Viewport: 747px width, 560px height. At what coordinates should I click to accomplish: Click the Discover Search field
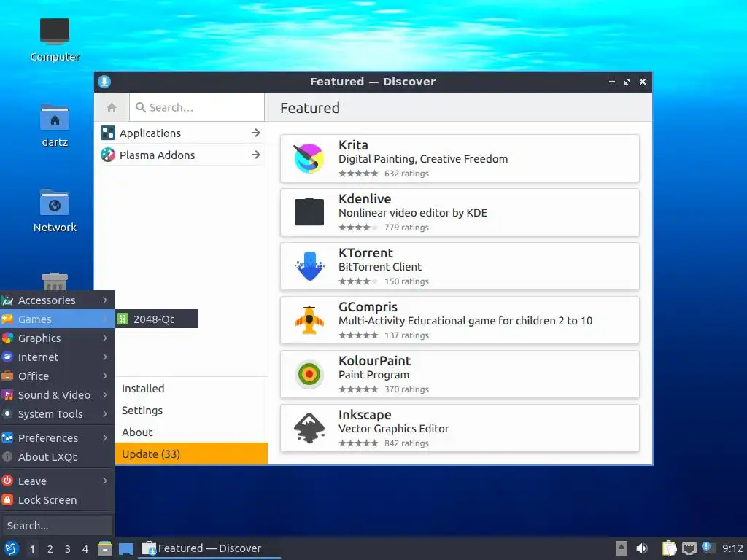pos(197,108)
